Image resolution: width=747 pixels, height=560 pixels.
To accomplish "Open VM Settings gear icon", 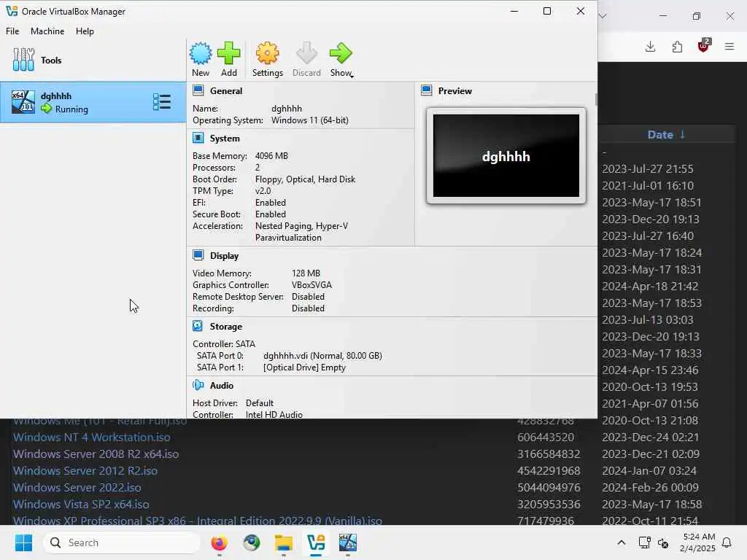I will coord(267,52).
